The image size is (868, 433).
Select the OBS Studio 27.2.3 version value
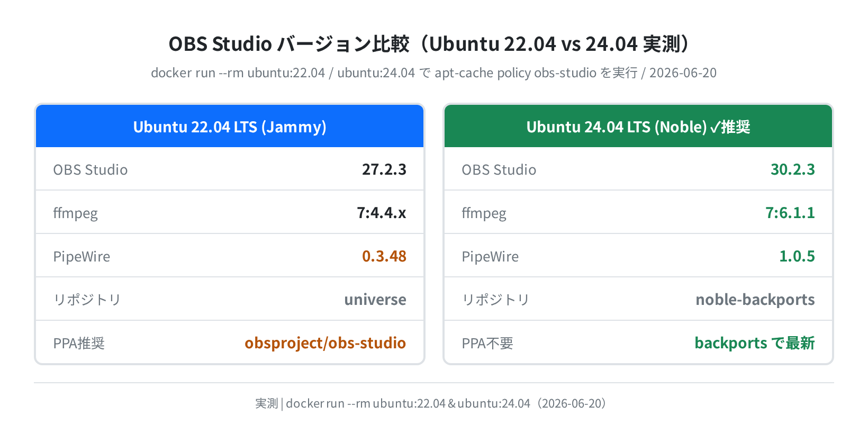click(384, 169)
